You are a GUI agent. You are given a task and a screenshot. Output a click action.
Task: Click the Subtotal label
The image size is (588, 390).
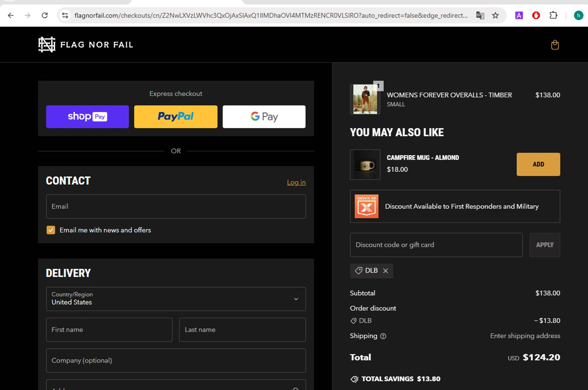[363, 293]
